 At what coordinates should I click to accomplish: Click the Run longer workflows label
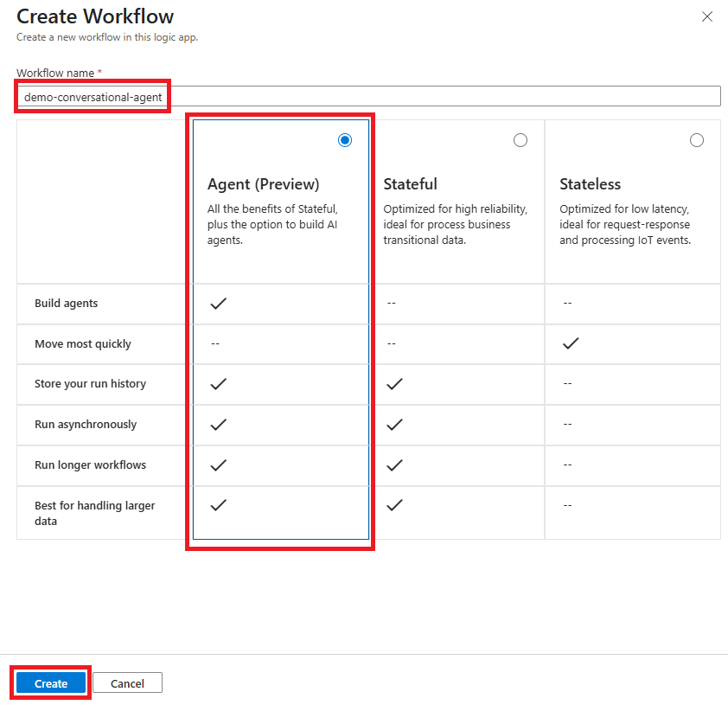click(90, 465)
